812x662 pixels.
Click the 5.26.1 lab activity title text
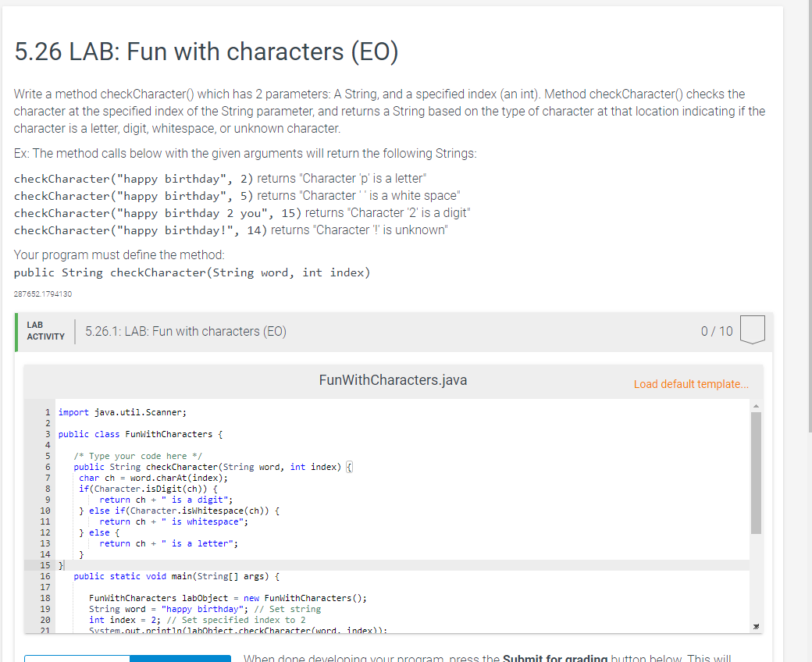coord(186,330)
